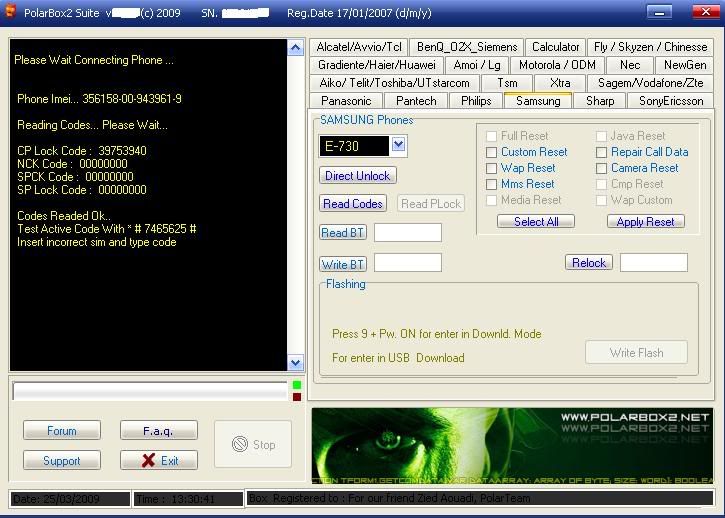
Task: Minimize the PolarBox2 Suite window
Action: point(659,12)
